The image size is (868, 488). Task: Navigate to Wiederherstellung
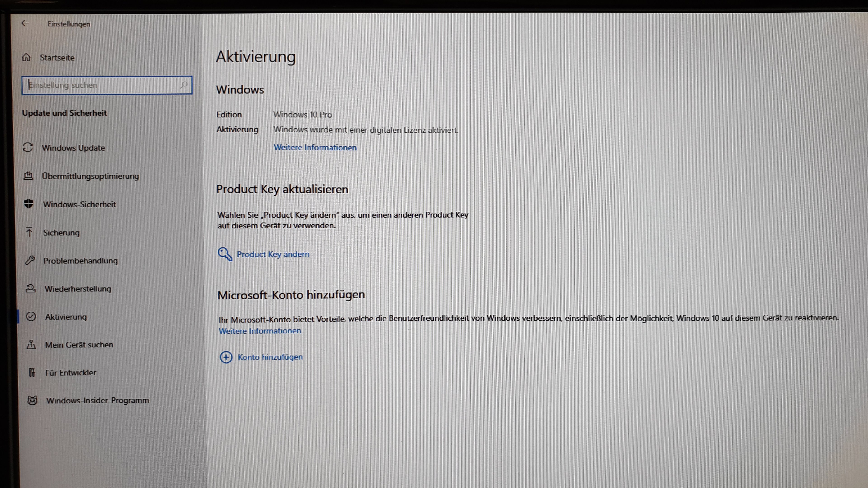[78, 289]
